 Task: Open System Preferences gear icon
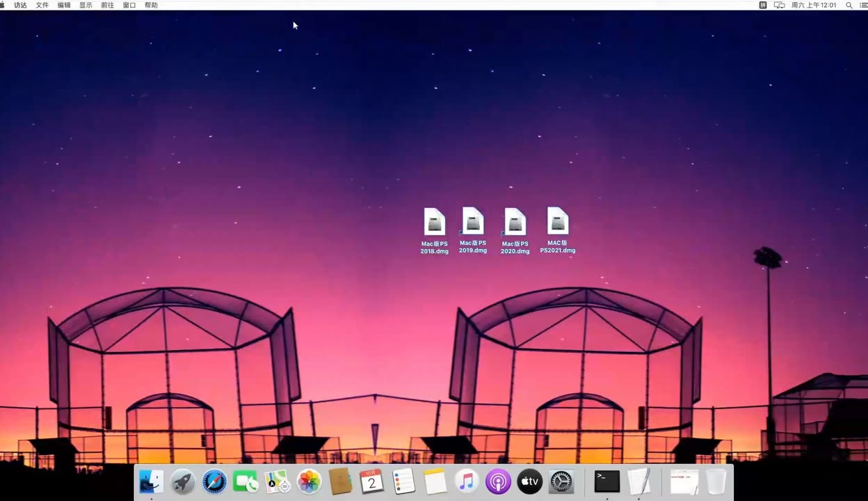561,482
